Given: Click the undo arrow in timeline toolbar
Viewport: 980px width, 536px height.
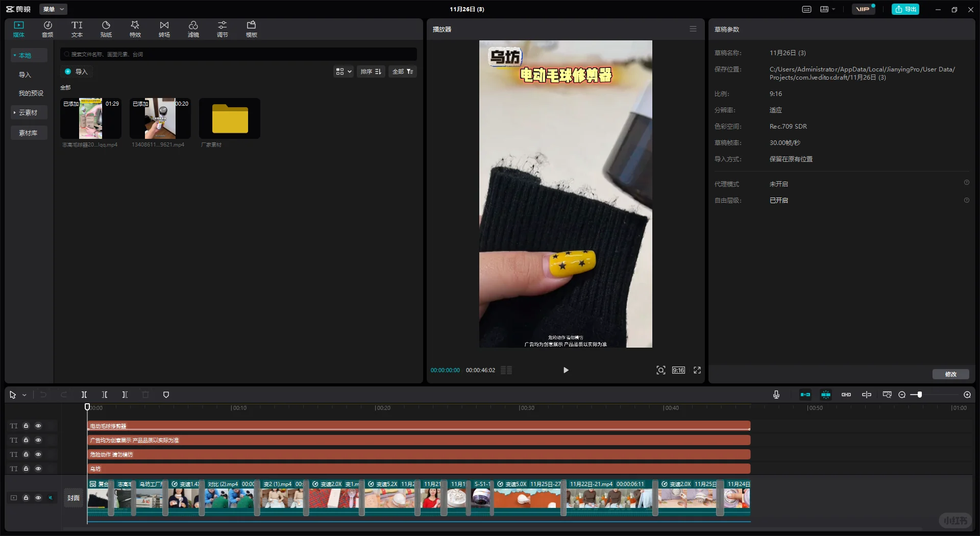Looking at the screenshot, I should [x=43, y=395].
